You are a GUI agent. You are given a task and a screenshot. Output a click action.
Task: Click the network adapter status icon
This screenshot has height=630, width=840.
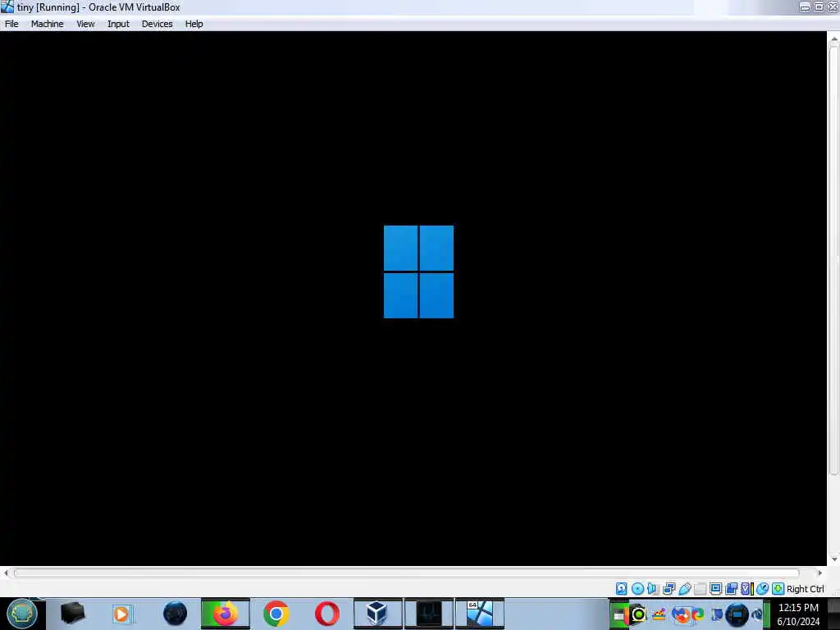pos(669,589)
